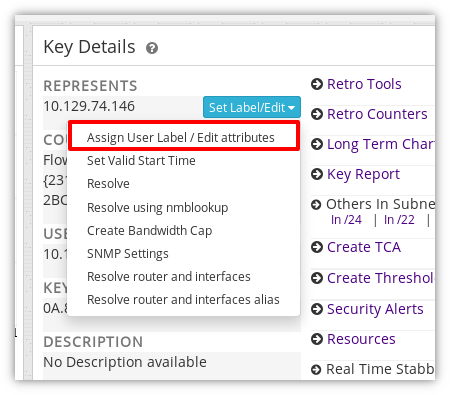The image size is (450, 395).
Task: Open SNMP Settings from the menu
Action: click(128, 254)
